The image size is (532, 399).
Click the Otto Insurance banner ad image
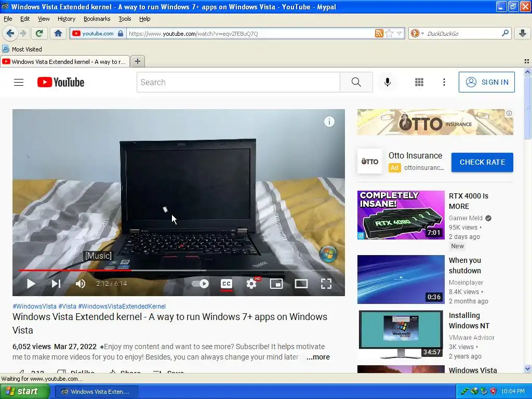[435, 122]
